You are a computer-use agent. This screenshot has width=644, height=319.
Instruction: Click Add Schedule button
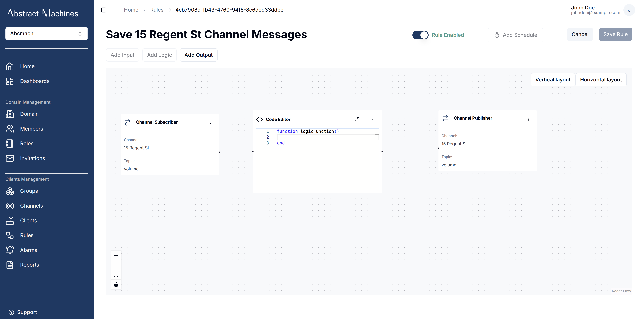click(x=515, y=35)
